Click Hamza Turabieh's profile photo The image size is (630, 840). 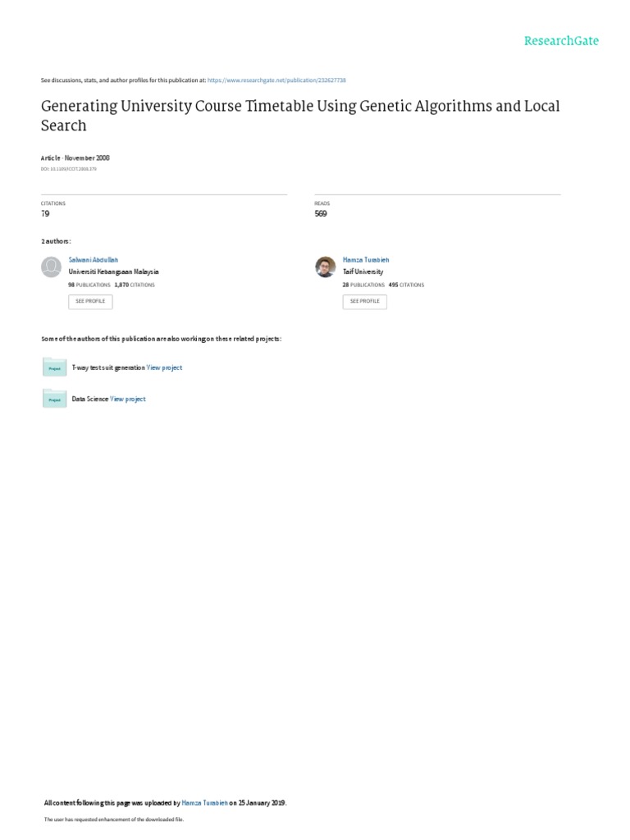(x=326, y=267)
